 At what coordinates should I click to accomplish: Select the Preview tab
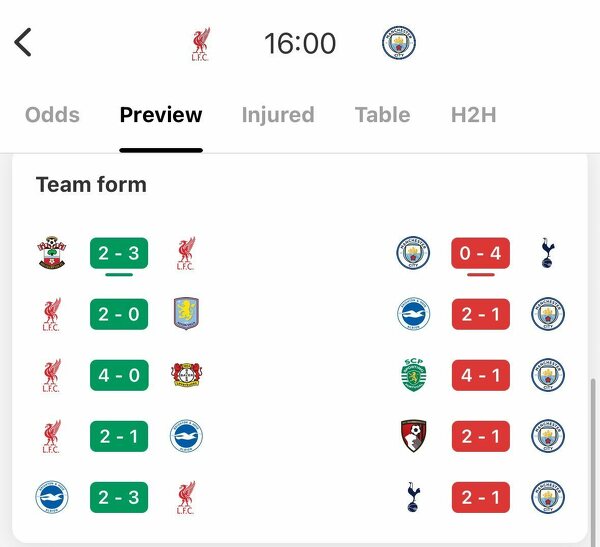(161, 115)
